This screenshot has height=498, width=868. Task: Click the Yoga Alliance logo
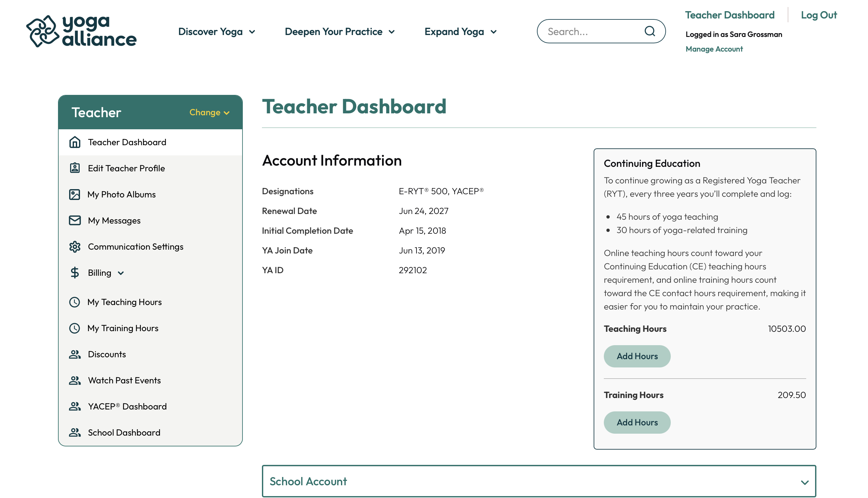pyautogui.click(x=82, y=31)
